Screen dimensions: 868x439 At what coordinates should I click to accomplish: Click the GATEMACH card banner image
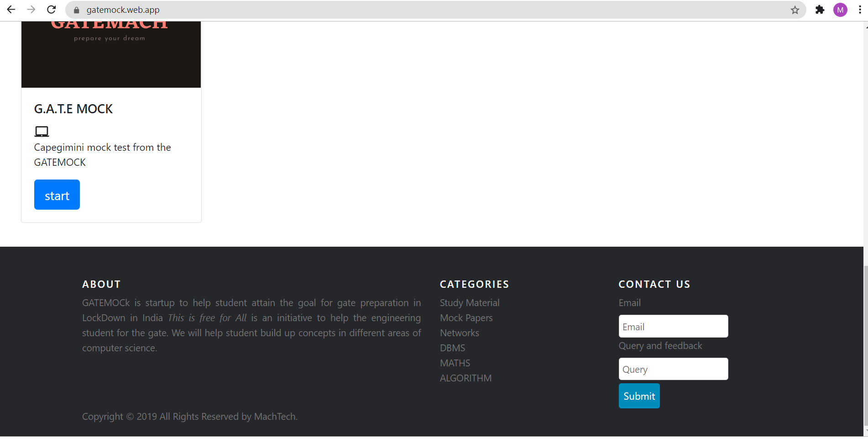pyautogui.click(x=111, y=54)
